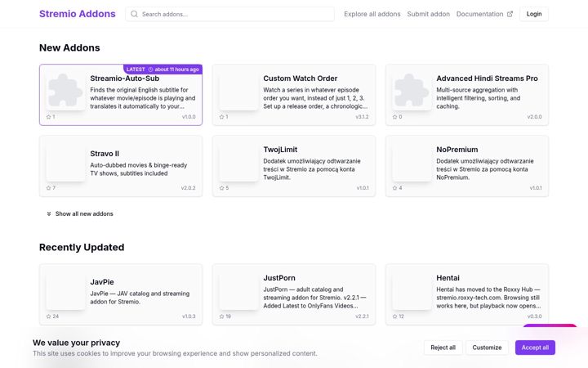Click version v2.0.2 on Stravo II
The image size is (588, 368).
tap(189, 188)
